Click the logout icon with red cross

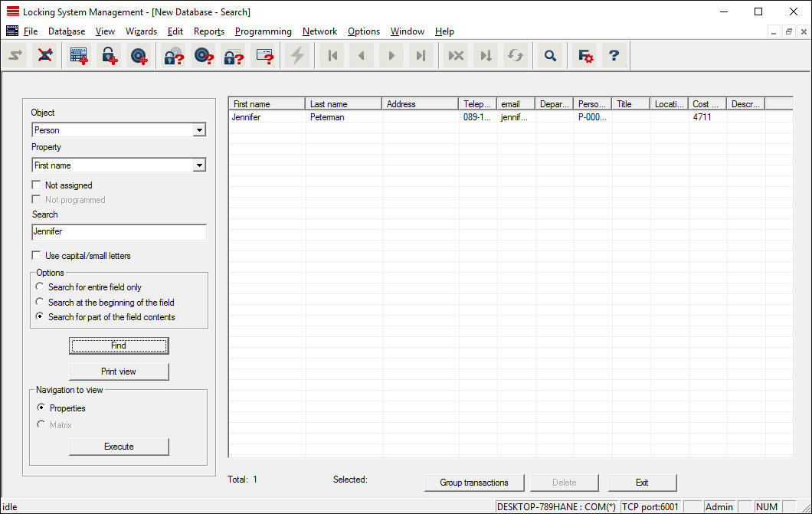pyautogui.click(x=45, y=56)
